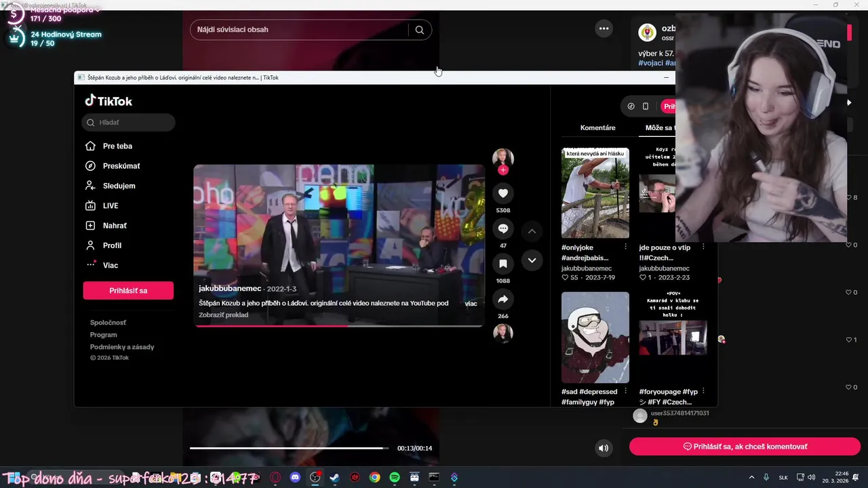Open options dots for #onlyjoke video
Viewport: 868px width, 488px height.
coord(625,247)
